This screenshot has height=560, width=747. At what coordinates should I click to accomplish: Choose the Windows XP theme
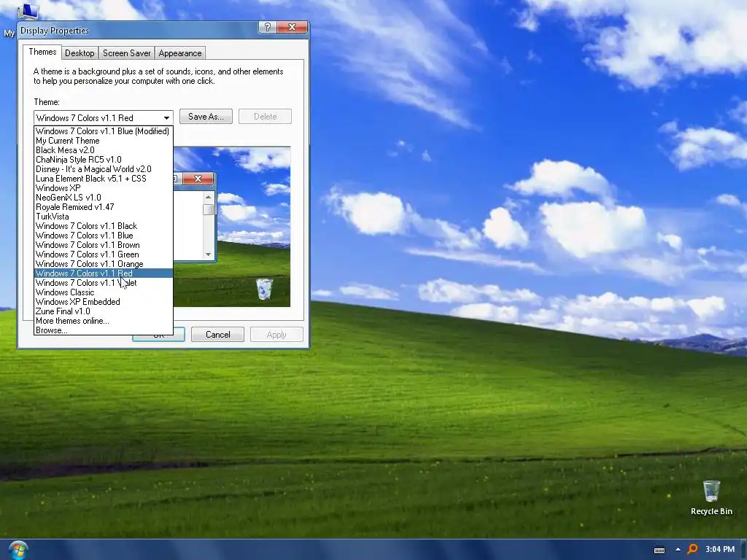tap(104, 188)
